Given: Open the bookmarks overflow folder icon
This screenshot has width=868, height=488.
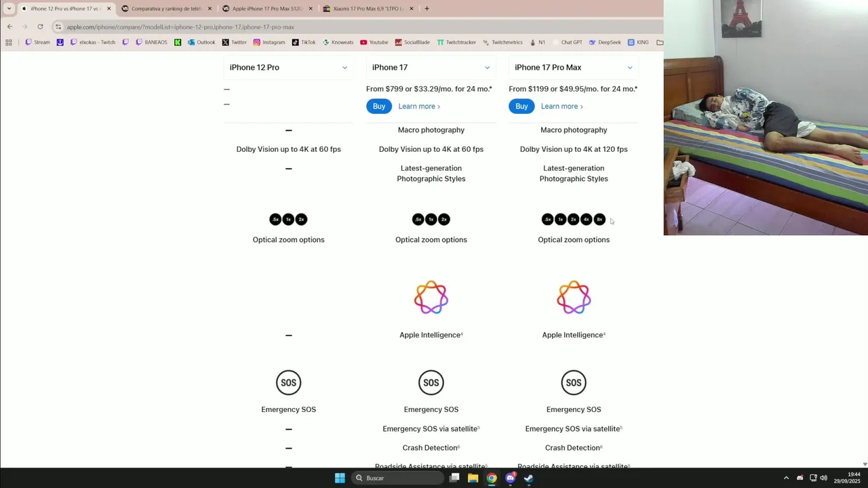Looking at the screenshot, I should (660, 42).
